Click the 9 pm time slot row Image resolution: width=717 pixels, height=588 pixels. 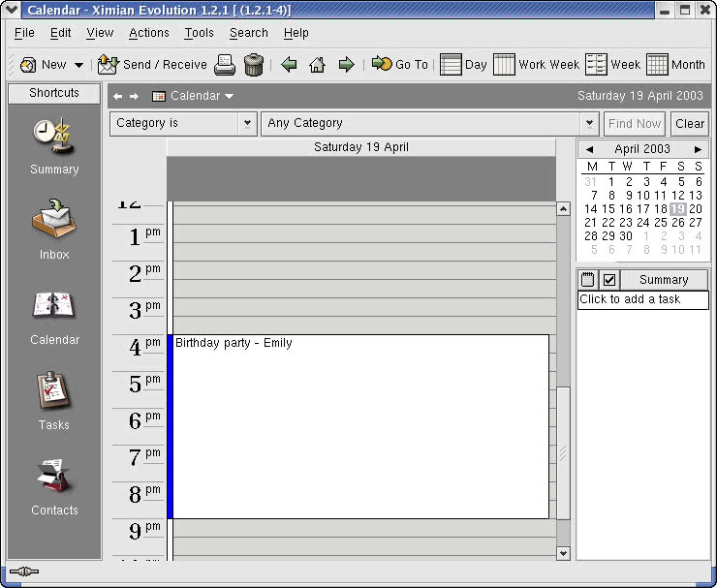click(364, 528)
